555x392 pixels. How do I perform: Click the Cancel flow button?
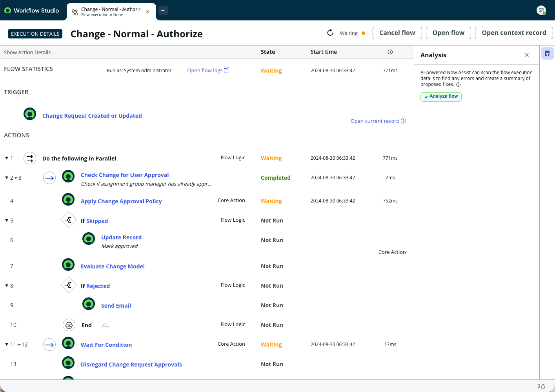[397, 33]
